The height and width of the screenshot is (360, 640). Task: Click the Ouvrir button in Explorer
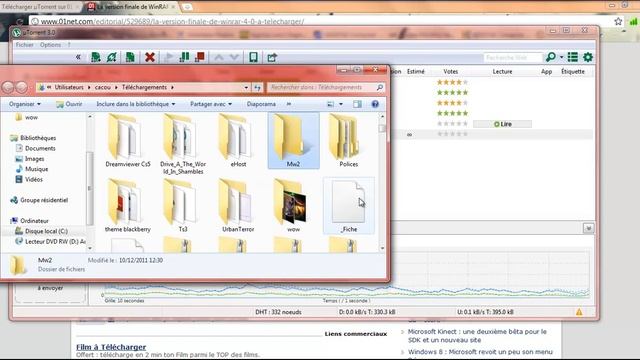click(x=69, y=104)
